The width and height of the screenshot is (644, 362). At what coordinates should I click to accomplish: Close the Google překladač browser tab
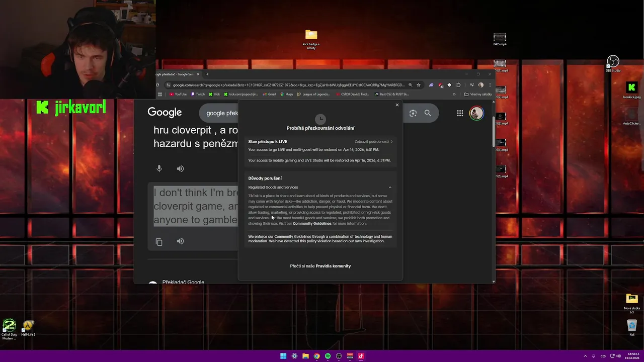pos(198,74)
